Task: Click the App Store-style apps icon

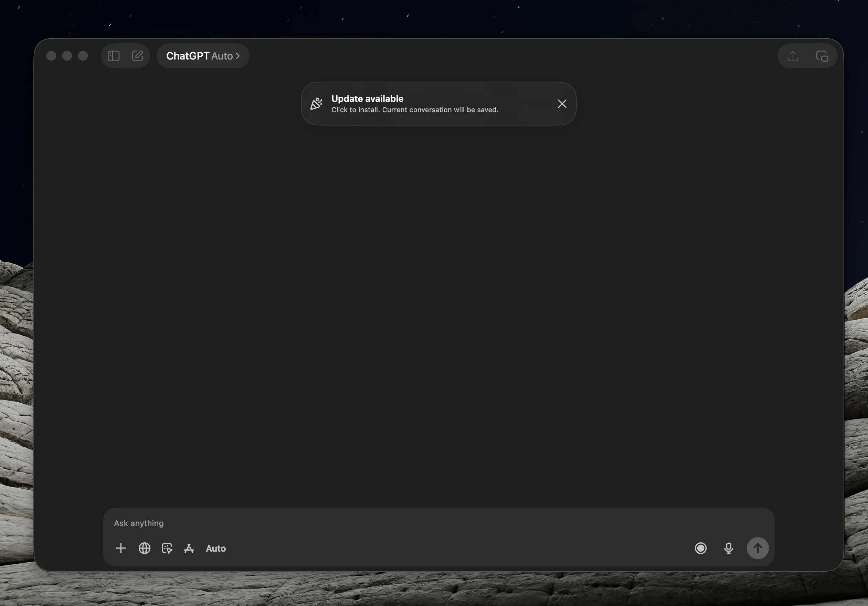Action: tap(189, 548)
